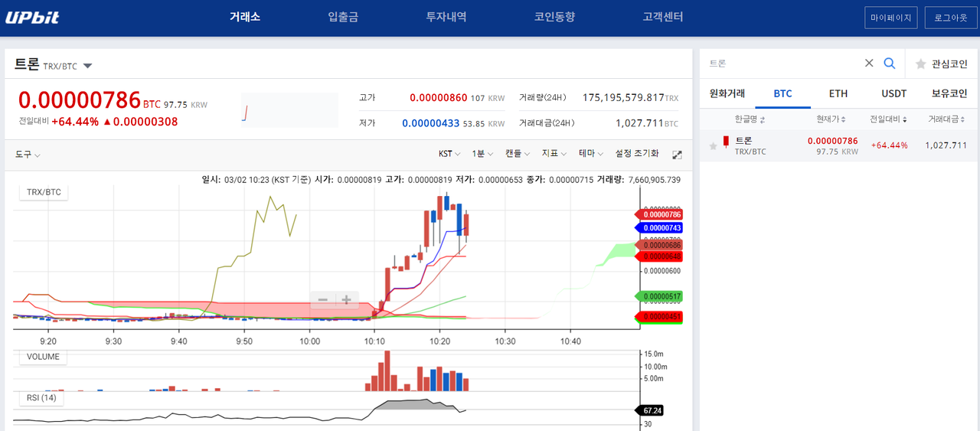Click the 67.24 RSI value tag
Viewport: 980px width, 431px height.
(x=650, y=410)
